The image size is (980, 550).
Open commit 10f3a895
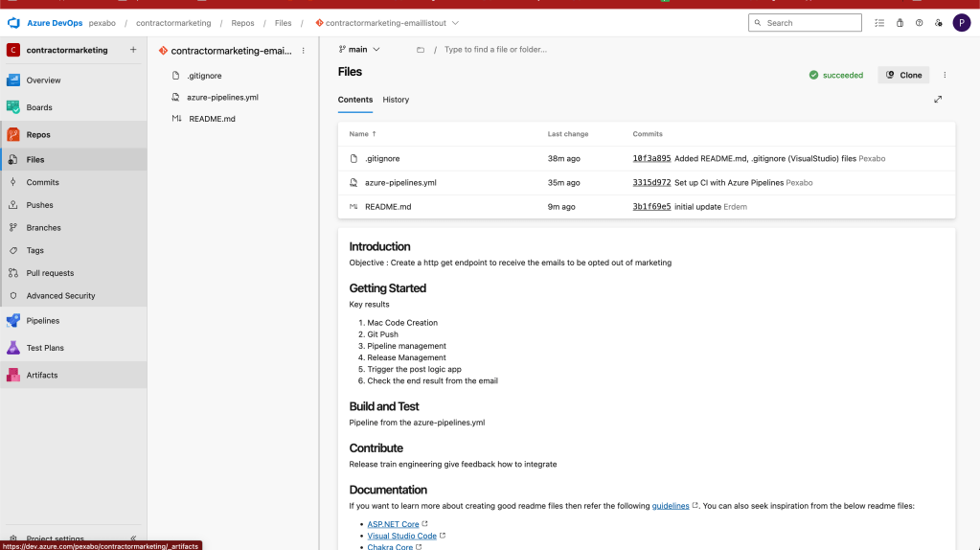pyautogui.click(x=651, y=159)
